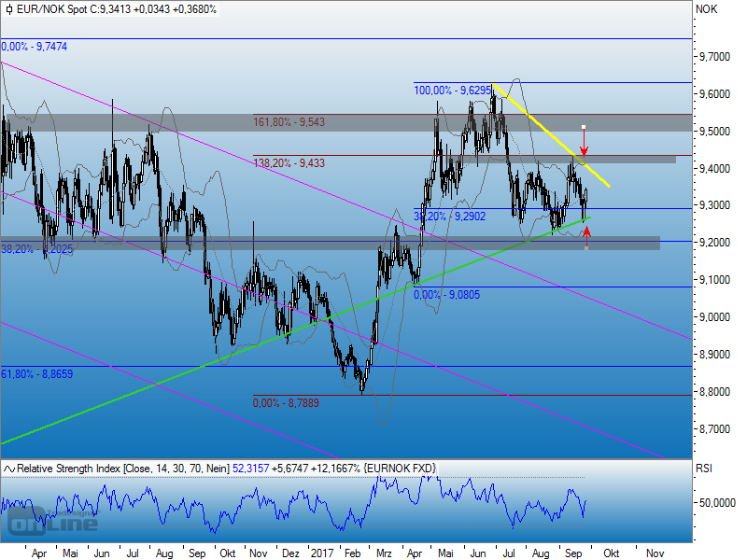Click the 100,00% - 9,6295 Fibonacci label
Screen dimensions: 747x560
pyautogui.click(x=453, y=91)
